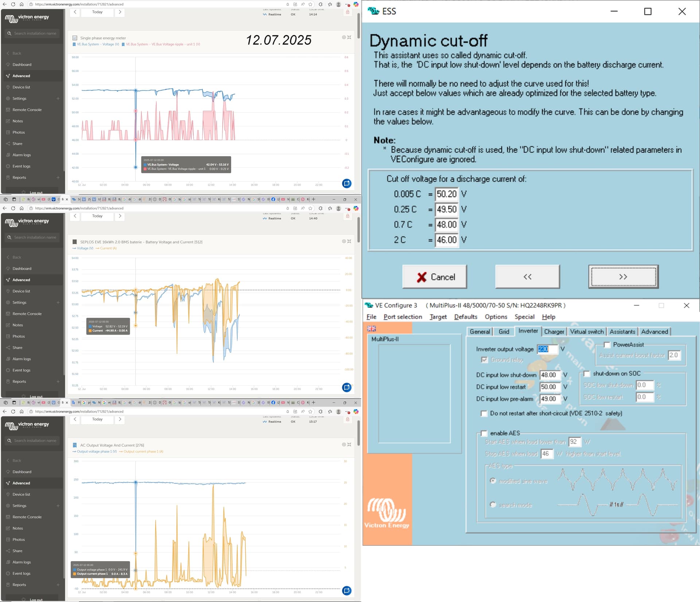Expand Reports plus in the middle window sidebar
The height and width of the screenshot is (602, 700).
point(58,382)
